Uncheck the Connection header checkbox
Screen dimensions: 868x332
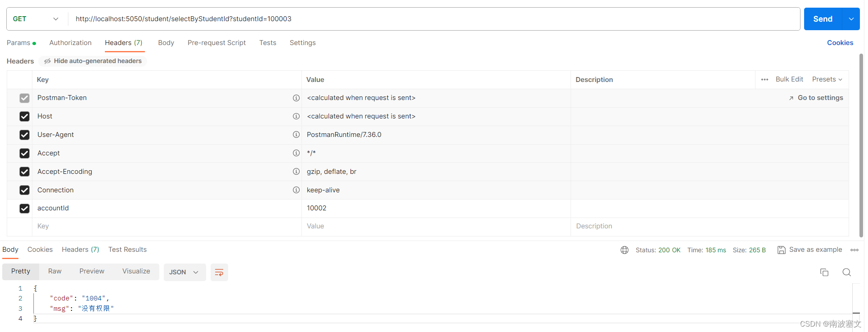click(24, 190)
